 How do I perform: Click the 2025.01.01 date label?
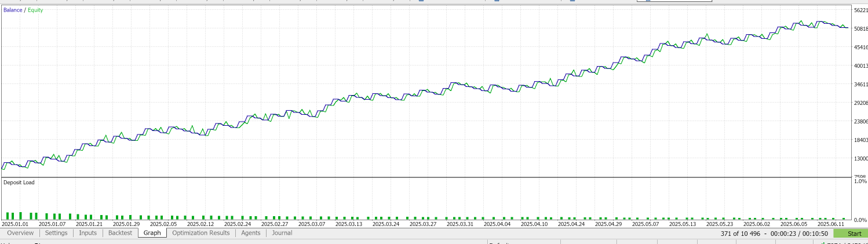tap(15, 224)
